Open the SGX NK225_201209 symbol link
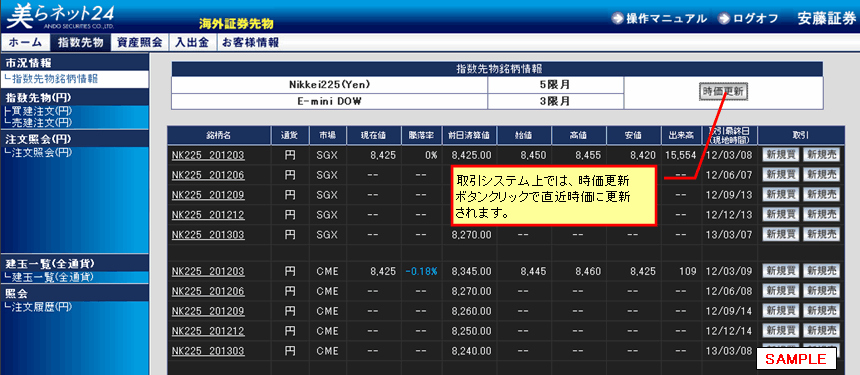The height and width of the screenshot is (375, 860). tap(208, 195)
